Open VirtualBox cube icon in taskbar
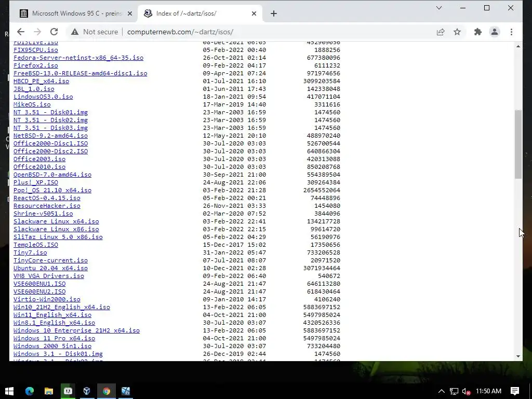Image resolution: width=532 pixels, height=399 pixels. [87, 391]
